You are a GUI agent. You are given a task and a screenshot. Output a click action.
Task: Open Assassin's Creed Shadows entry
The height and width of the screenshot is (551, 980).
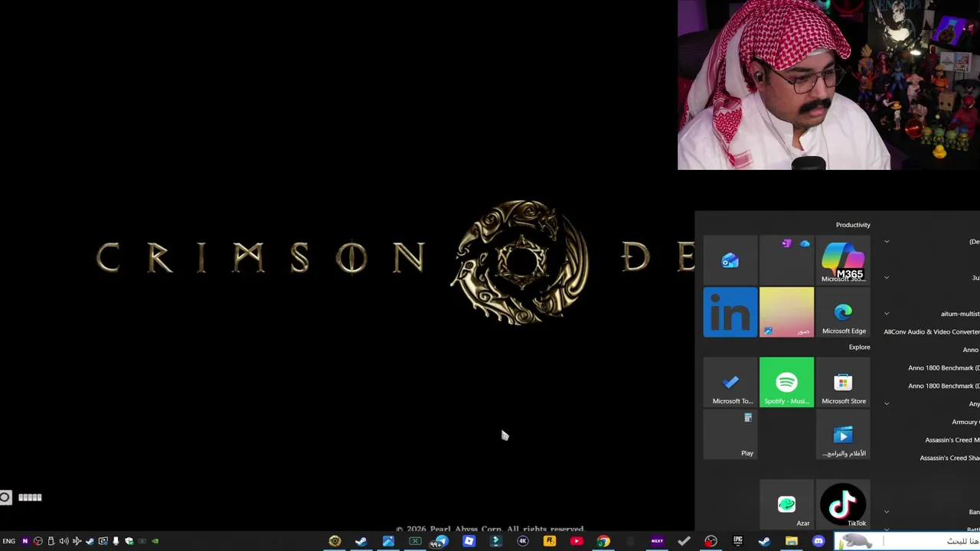click(949, 458)
